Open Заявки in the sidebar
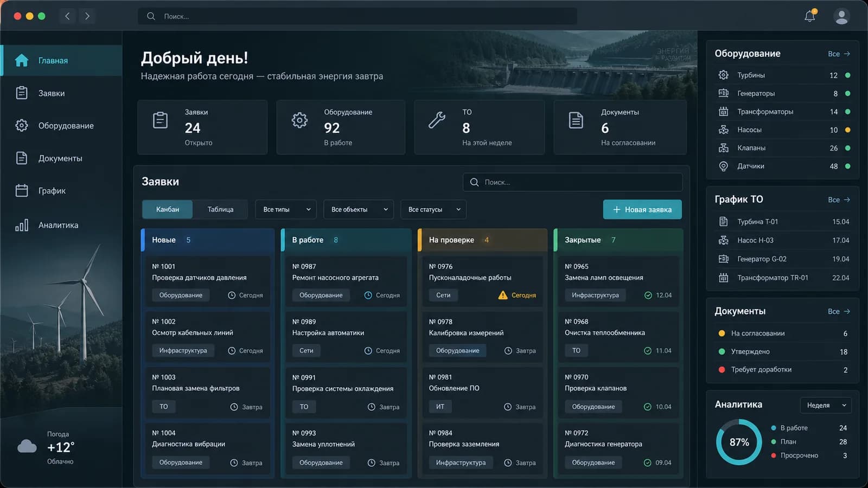 tap(61, 93)
